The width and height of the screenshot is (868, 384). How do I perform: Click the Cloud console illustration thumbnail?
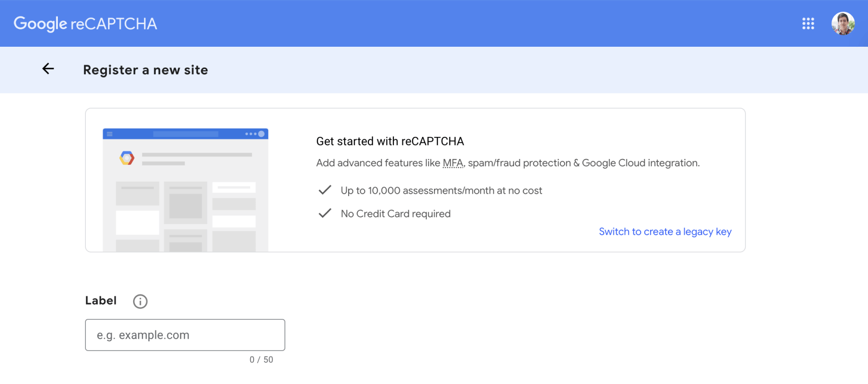186,190
